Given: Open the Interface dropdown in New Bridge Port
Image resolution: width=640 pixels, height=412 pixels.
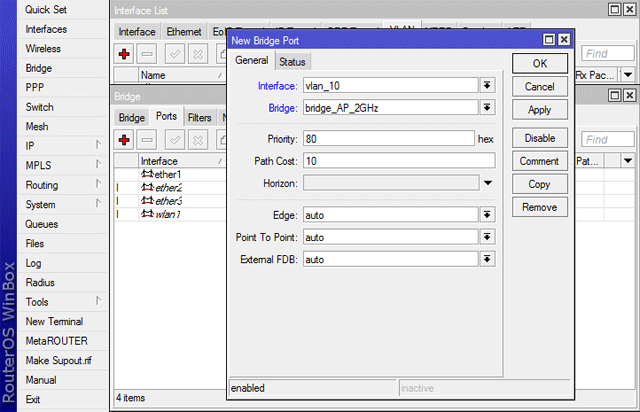Looking at the screenshot, I should click(487, 85).
